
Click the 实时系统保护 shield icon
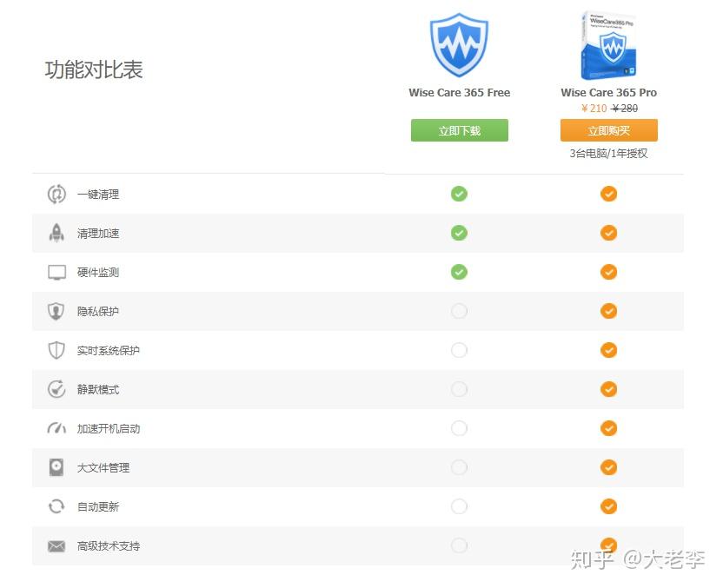coord(56,350)
